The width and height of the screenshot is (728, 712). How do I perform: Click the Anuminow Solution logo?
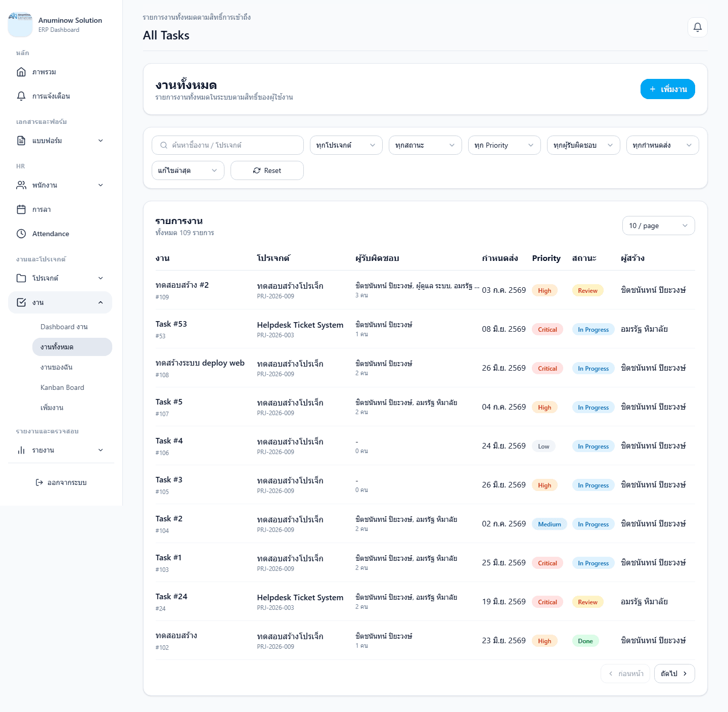(20, 25)
